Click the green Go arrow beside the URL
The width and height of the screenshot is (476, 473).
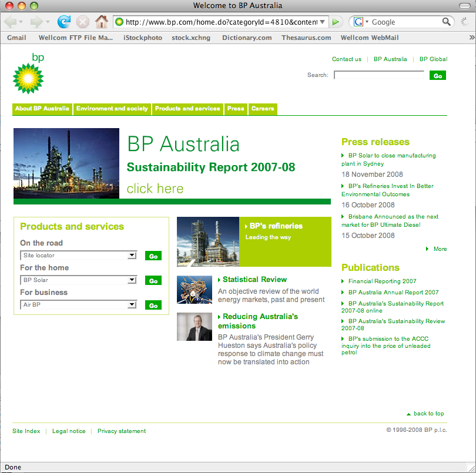click(336, 22)
